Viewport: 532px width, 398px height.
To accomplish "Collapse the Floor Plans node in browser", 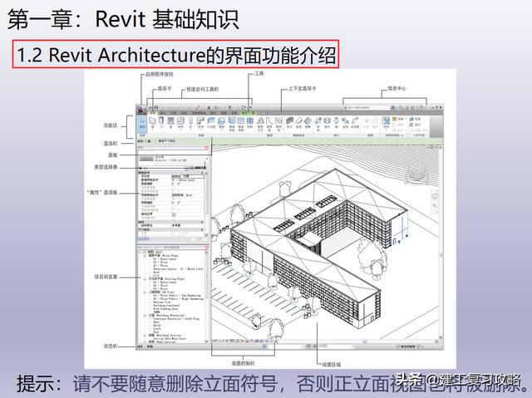I will click(x=145, y=256).
